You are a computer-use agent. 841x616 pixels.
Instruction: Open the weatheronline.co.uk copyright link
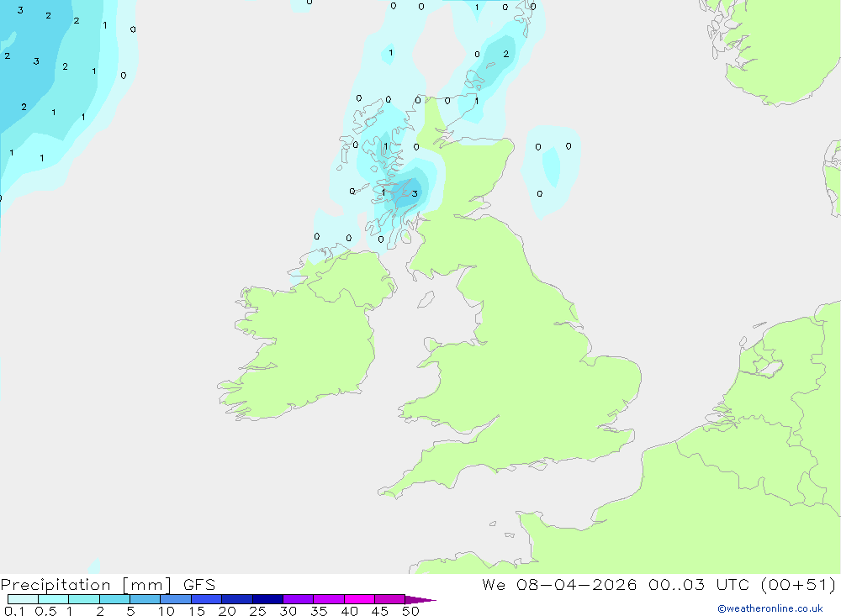[770, 608]
